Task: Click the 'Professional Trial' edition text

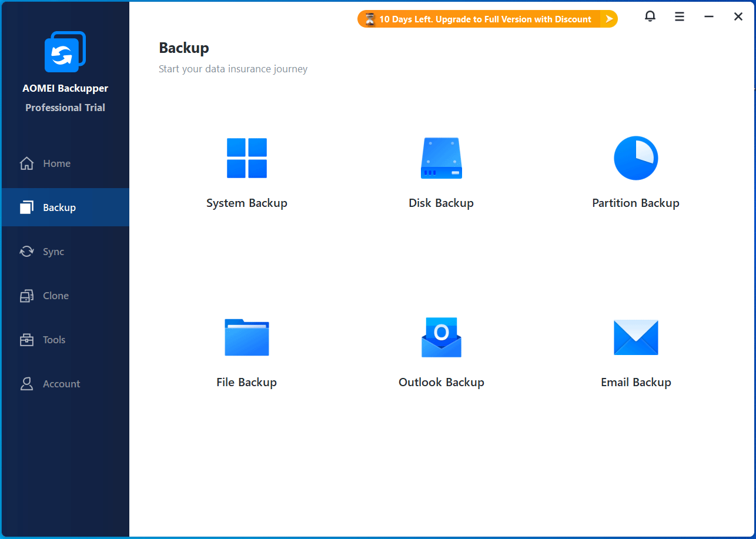Action: coord(65,108)
